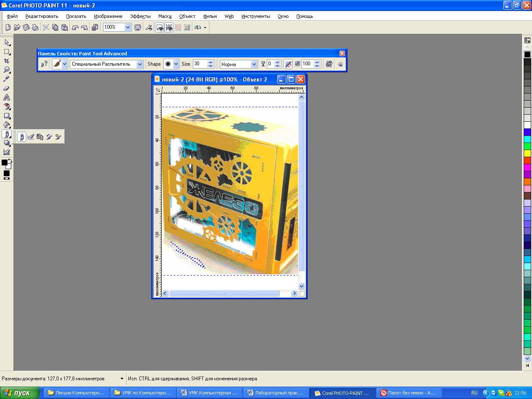The image size is (532, 399).
Task: Collapse property bar with double-arrow button
Action: click(x=340, y=64)
